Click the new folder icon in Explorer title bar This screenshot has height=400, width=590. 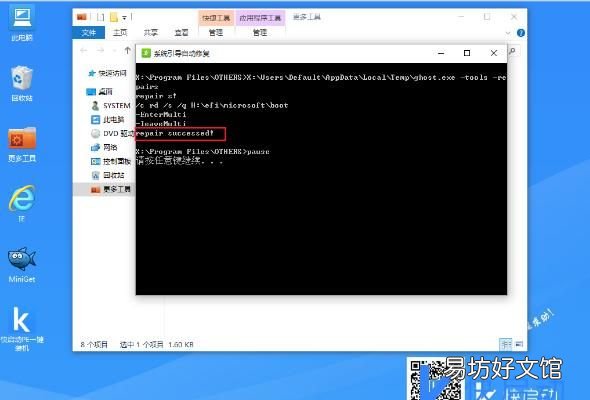[x=114, y=17]
